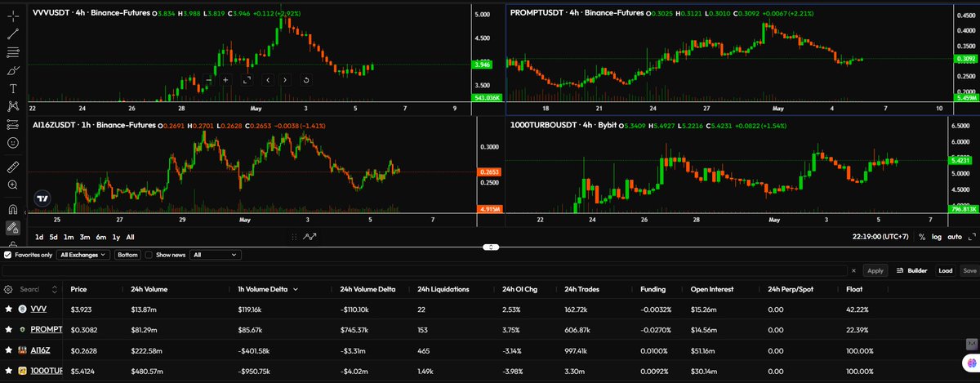Unfavorite the 1000TURBO star
This screenshot has width=980, height=383.
[x=8, y=372]
